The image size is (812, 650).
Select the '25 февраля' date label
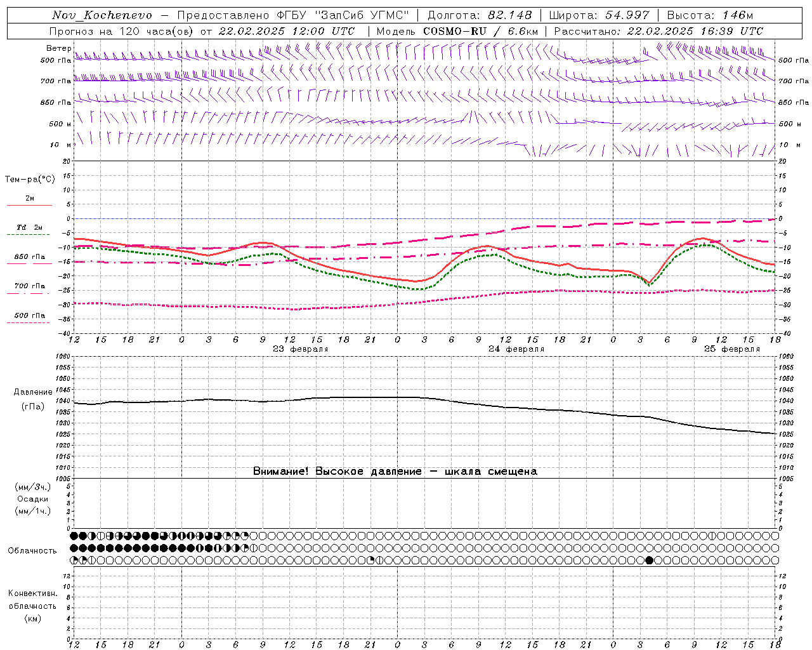pos(732,349)
